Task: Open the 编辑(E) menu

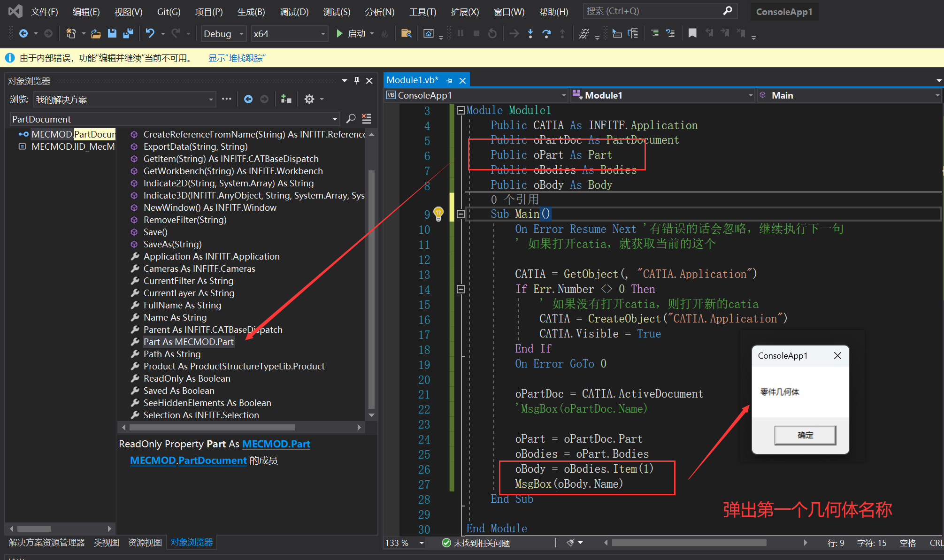Action: pos(86,12)
